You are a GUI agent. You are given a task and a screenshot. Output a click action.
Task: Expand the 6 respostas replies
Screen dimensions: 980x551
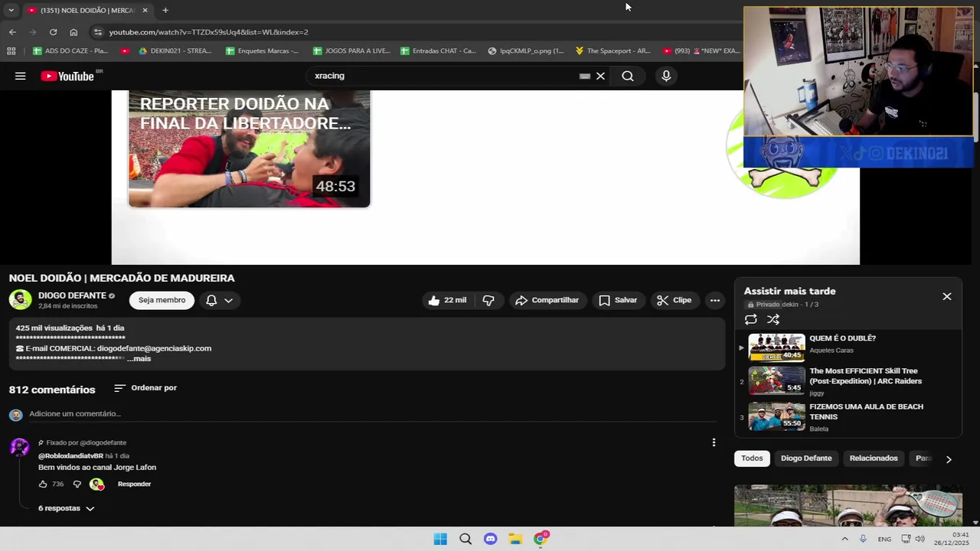67,508
